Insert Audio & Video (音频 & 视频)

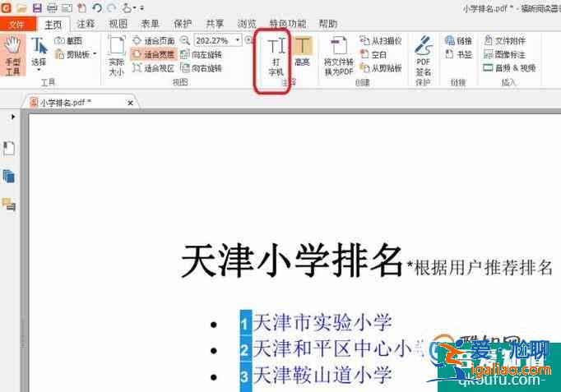(x=509, y=68)
